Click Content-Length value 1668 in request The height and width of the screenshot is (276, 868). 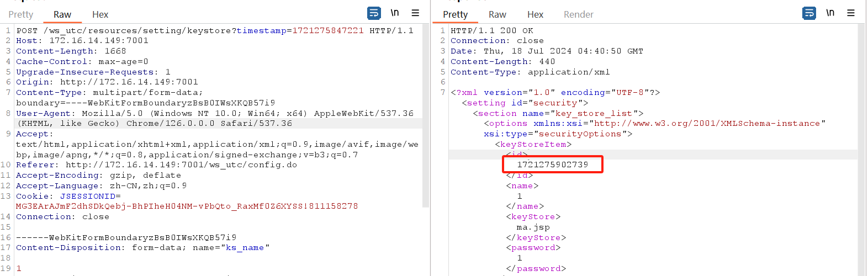point(115,51)
